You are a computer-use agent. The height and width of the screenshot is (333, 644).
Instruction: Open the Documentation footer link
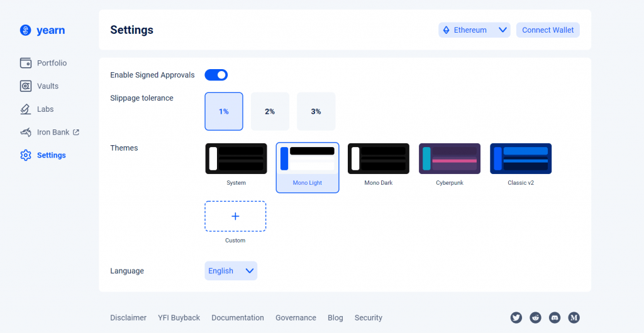click(238, 318)
